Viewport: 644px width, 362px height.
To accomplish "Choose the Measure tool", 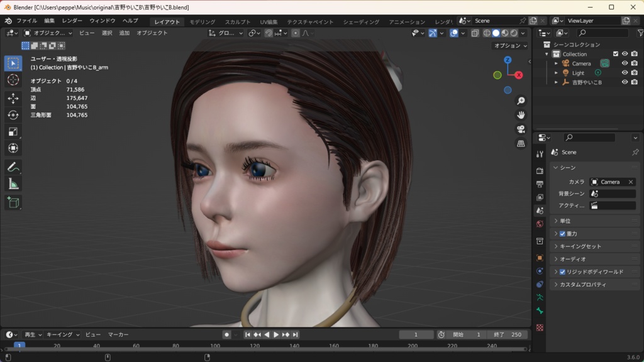I will (13, 184).
